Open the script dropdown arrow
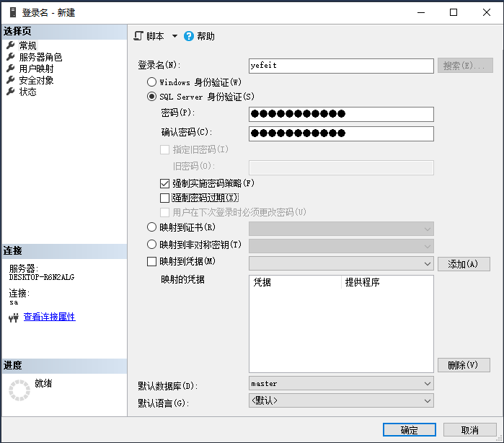Viewport: 504px width, 443px height. [x=174, y=36]
